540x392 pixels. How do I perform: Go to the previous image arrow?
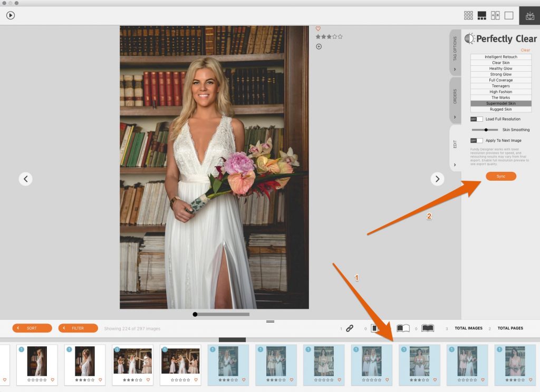(x=25, y=179)
